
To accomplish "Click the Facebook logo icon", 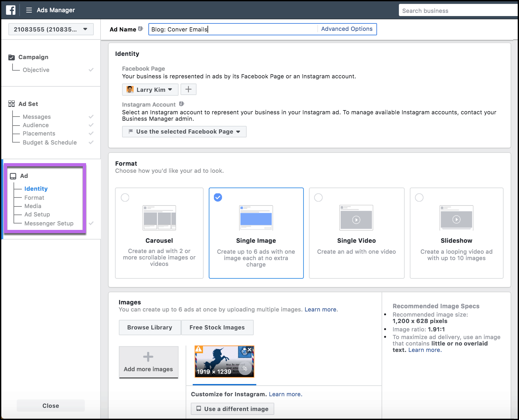I will (x=11, y=10).
